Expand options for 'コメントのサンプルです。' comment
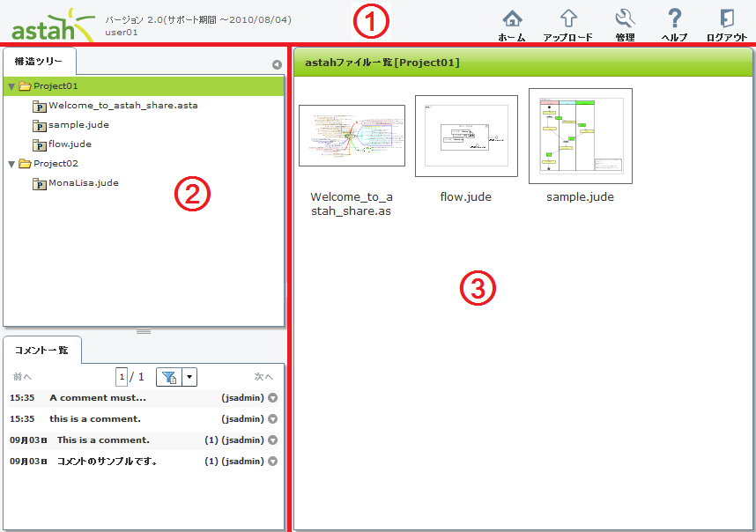This screenshot has height=532, width=756. point(273,462)
